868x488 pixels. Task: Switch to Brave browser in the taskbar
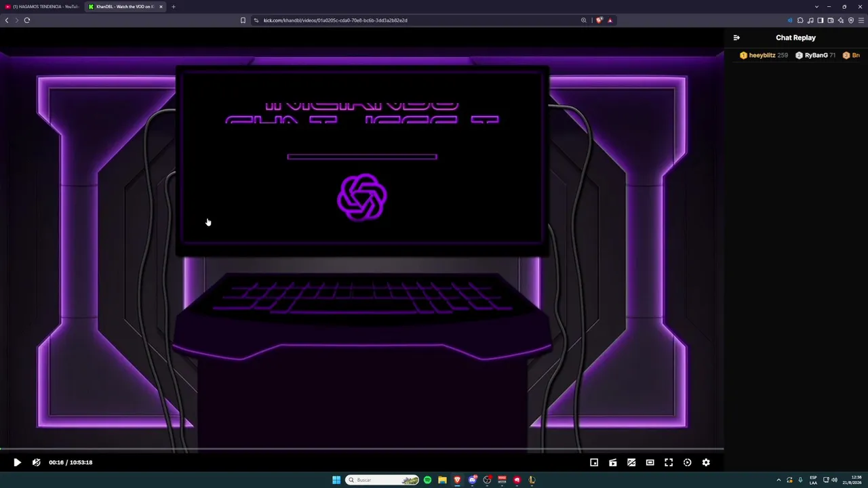(x=457, y=480)
